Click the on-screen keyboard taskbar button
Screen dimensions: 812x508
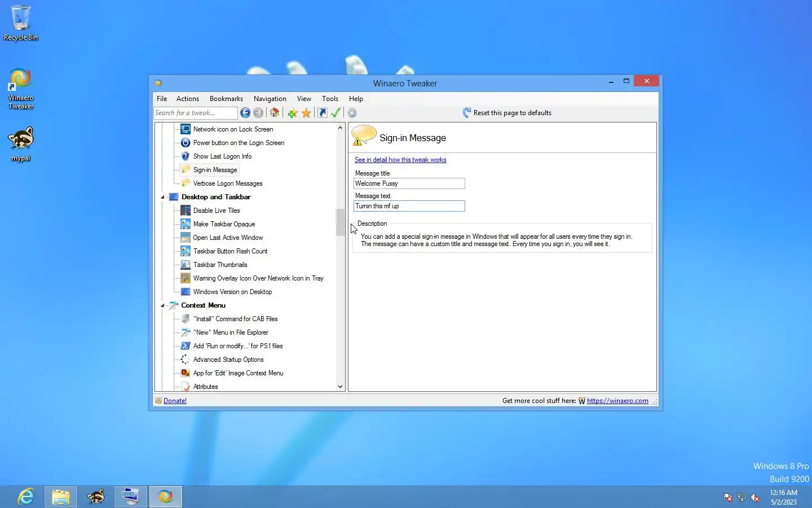(131, 497)
